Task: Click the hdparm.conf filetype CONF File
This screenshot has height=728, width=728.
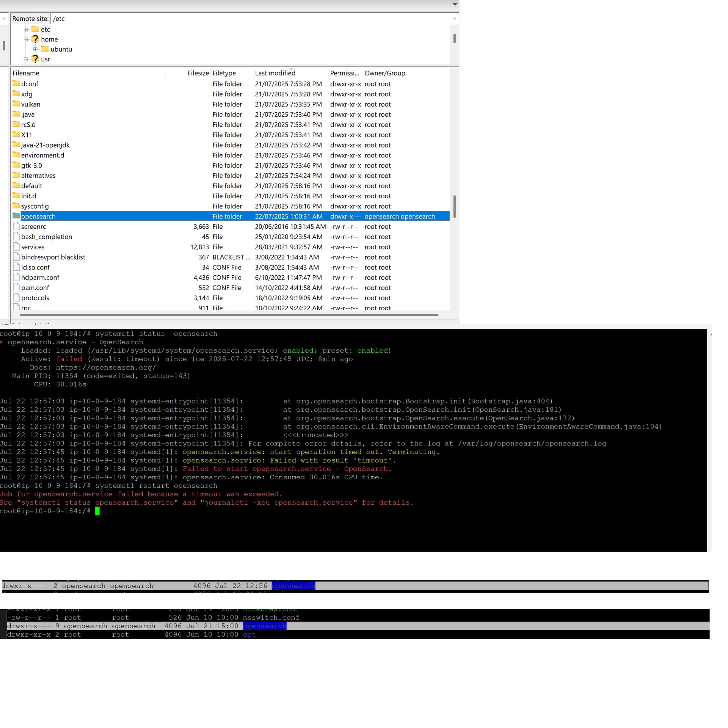Action: tap(227, 278)
